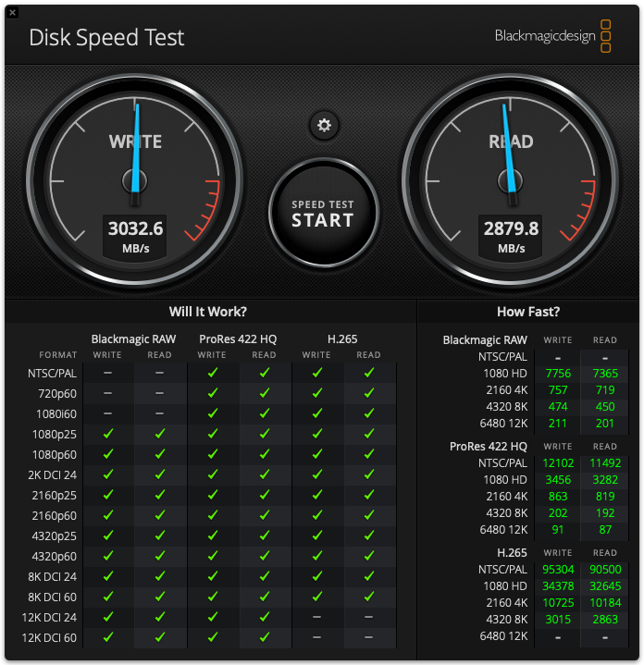Click the Speed Test Start button

(323, 214)
